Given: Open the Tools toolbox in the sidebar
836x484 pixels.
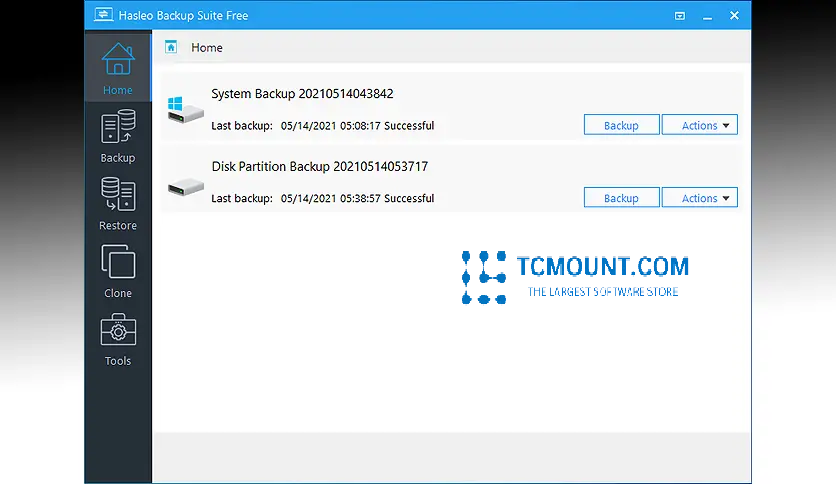Looking at the screenshot, I should (117, 340).
